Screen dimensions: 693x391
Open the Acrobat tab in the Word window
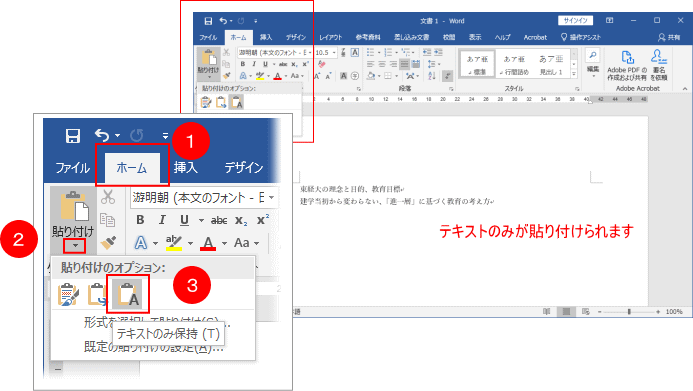(x=535, y=37)
